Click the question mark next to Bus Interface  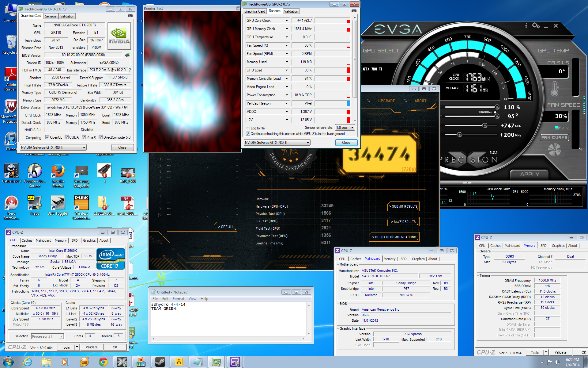click(130, 70)
